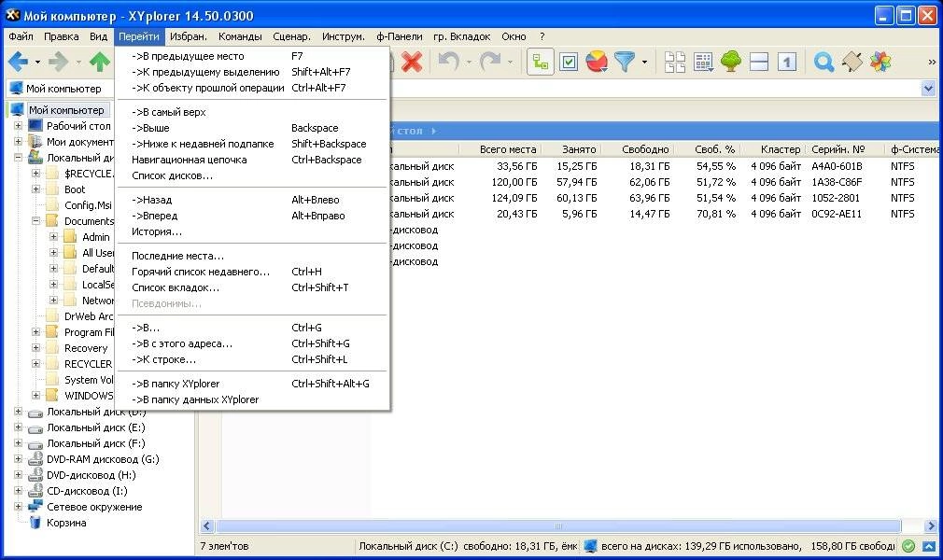
Task: Click the 'Всего места' column header
Action: pyautogui.click(x=501, y=149)
